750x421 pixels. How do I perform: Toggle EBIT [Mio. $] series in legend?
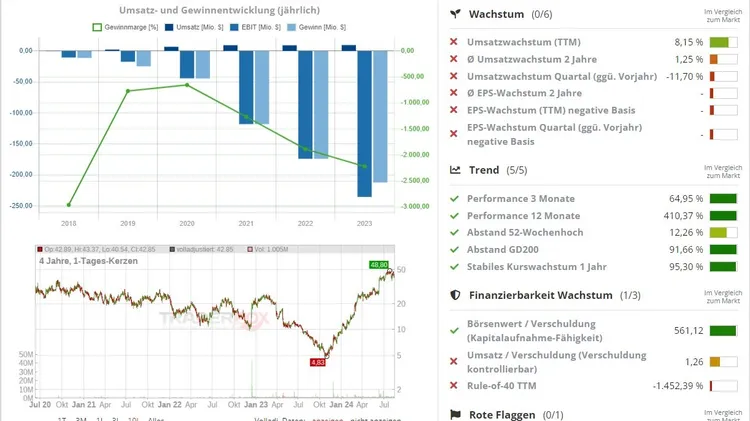(255, 27)
